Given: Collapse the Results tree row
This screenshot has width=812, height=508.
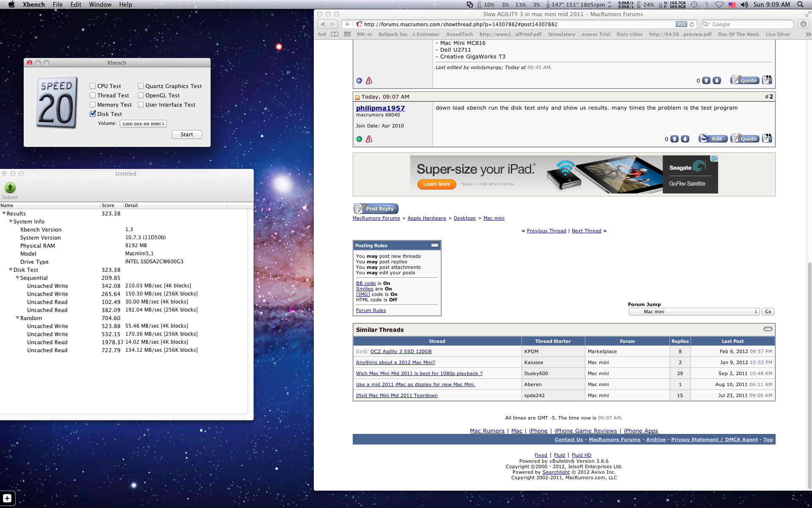Looking at the screenshot, I should pyautogui.click(x=4, y=213).
